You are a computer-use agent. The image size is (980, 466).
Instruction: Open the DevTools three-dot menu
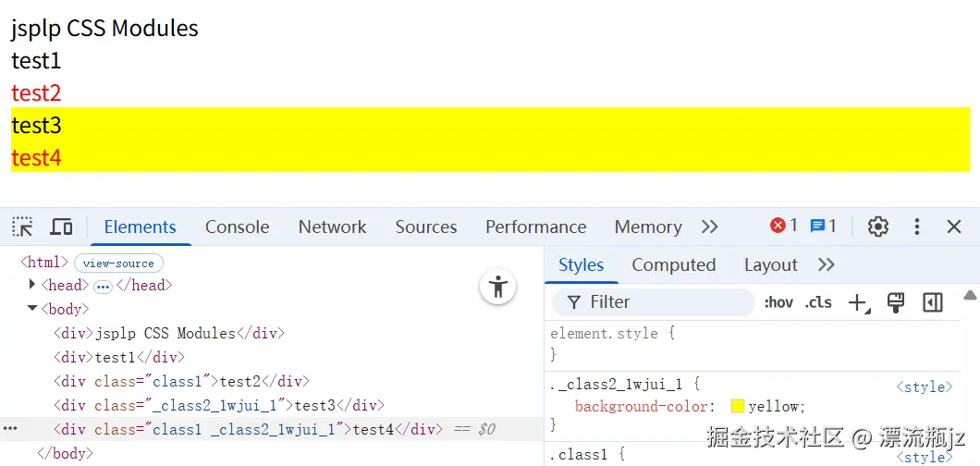[916, 227]
